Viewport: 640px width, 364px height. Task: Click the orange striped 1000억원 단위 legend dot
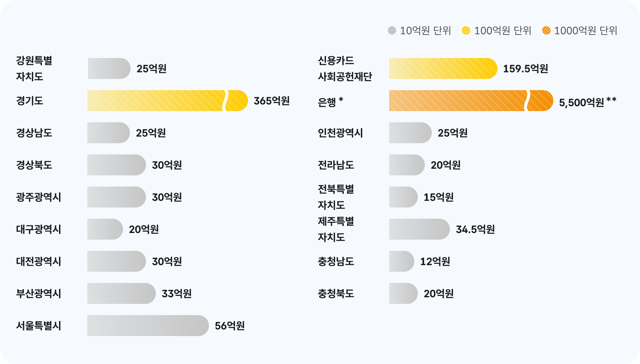[546, 30]
